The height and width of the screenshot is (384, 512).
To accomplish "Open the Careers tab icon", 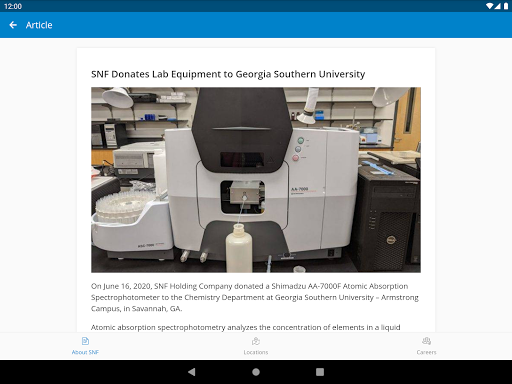I will coord(426,341).
